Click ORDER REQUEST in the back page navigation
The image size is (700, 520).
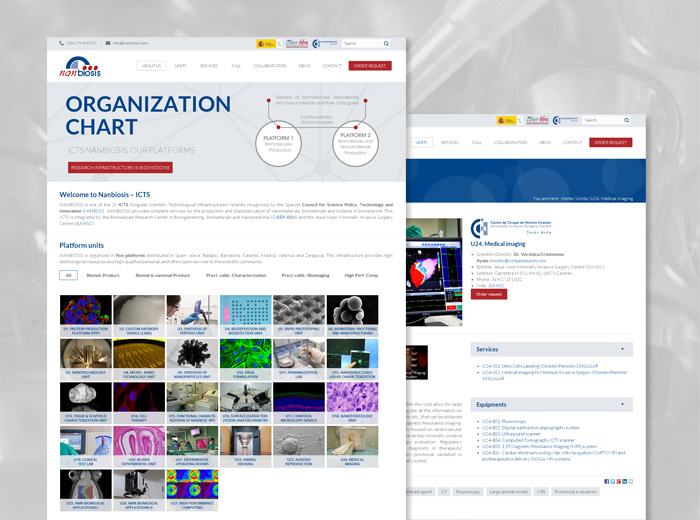point(611,142)
